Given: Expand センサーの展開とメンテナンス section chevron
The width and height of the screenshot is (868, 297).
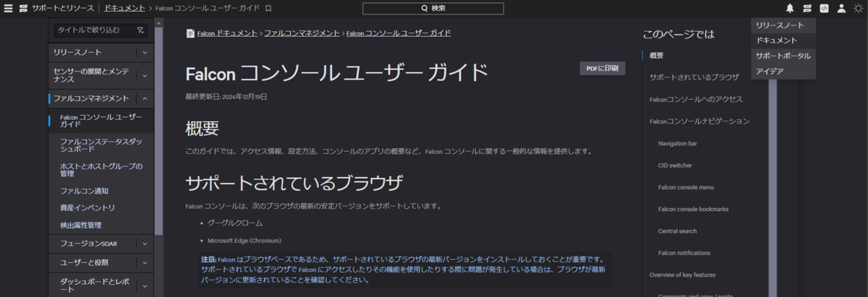Looking at the screenshot, I should [145, 75].
